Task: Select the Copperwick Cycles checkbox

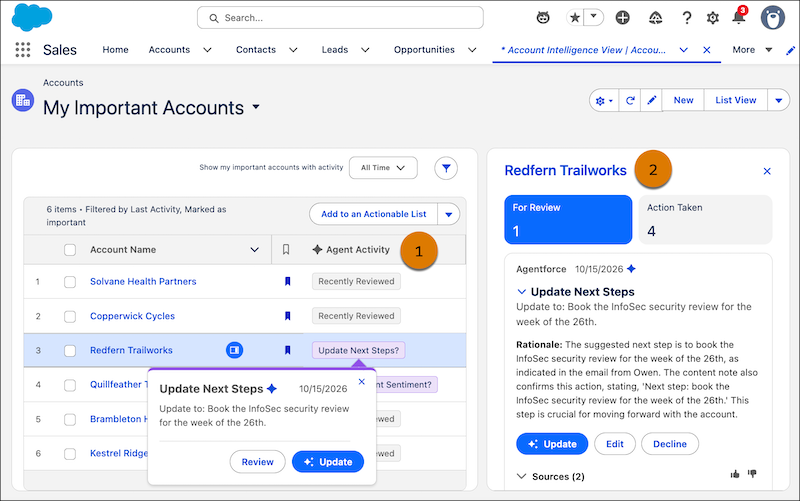Action: point(70,316)
